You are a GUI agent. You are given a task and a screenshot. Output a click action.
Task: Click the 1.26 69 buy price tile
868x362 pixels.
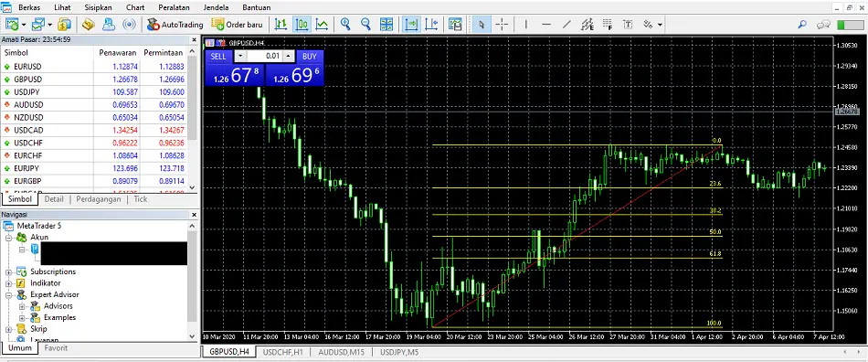point(294,75)
